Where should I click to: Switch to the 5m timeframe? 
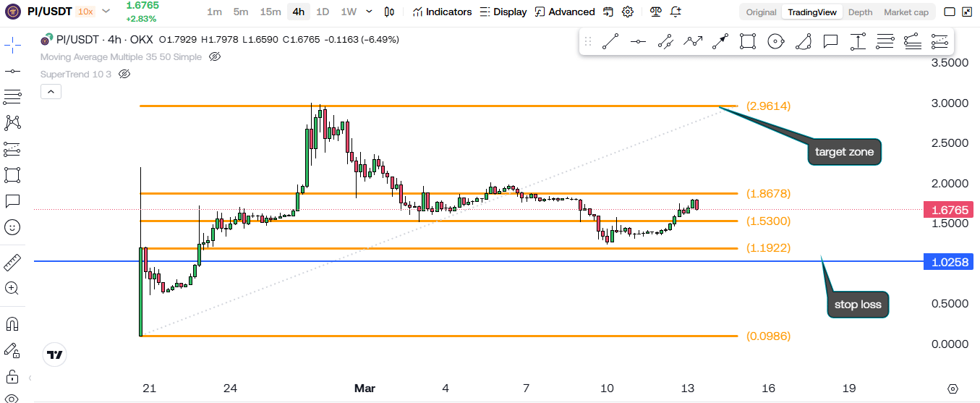click(x=241, y=12)
